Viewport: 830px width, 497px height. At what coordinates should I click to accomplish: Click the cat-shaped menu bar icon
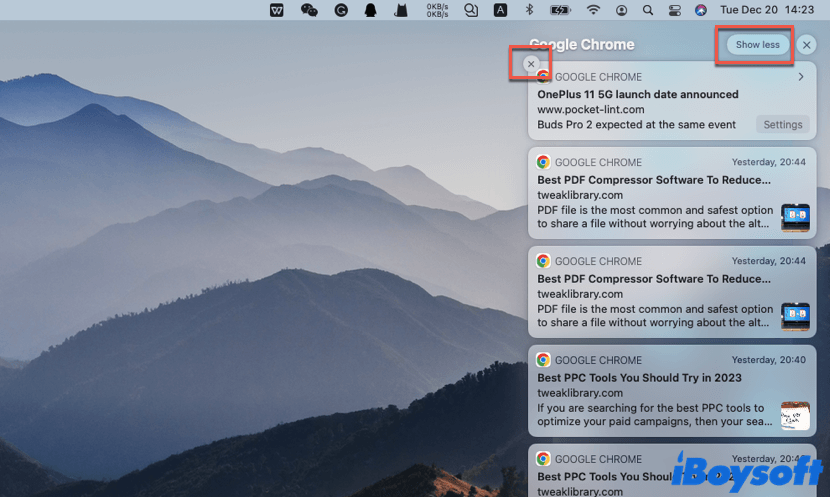[x=401, y=10]
